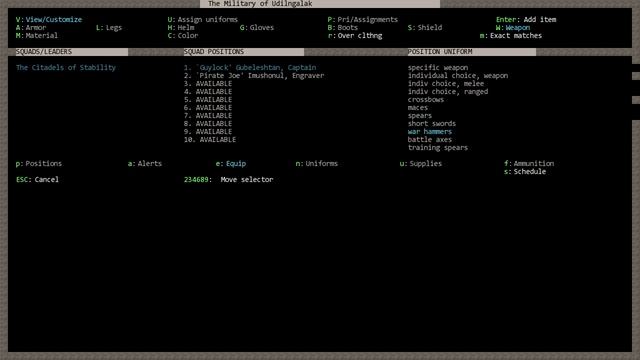
Task: Select the Shield option
Action: [x=425, y=28]
